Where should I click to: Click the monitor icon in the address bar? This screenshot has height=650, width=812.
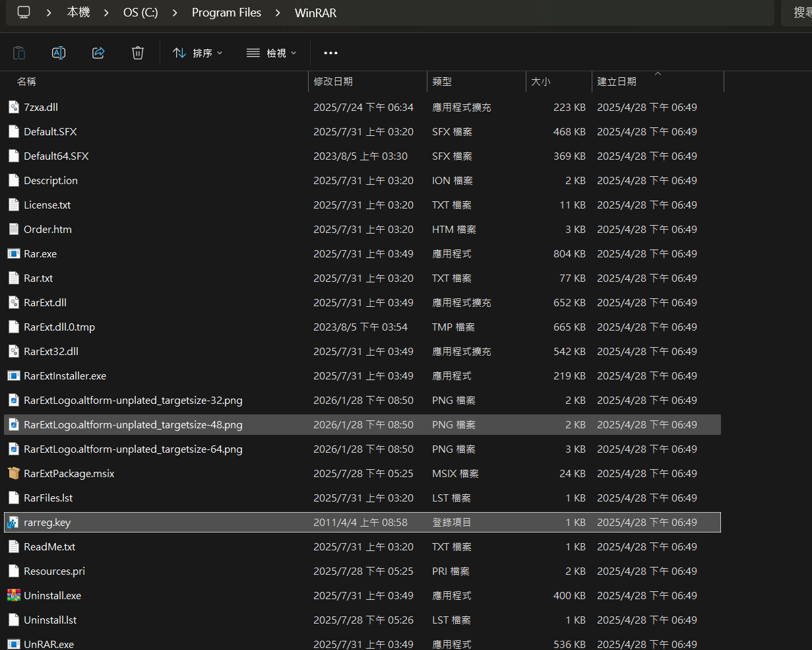[x=24, y=13]
